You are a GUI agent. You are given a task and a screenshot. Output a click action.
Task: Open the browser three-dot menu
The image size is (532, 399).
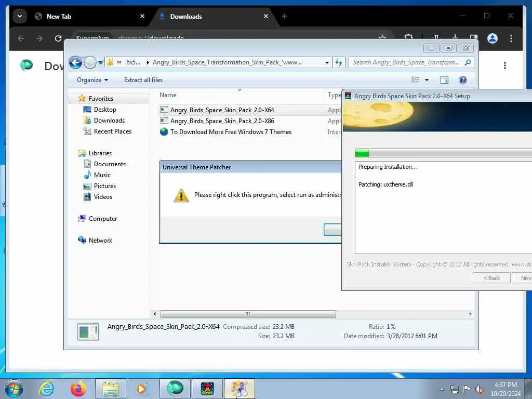click(511, 38)
